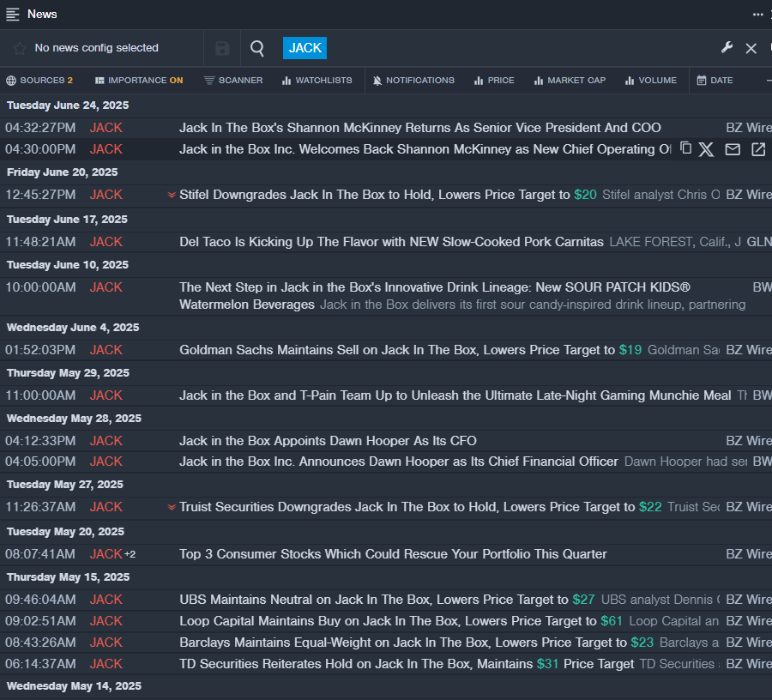
Task: Click the $27 UBS price target
Action: (x=583, y=600)
